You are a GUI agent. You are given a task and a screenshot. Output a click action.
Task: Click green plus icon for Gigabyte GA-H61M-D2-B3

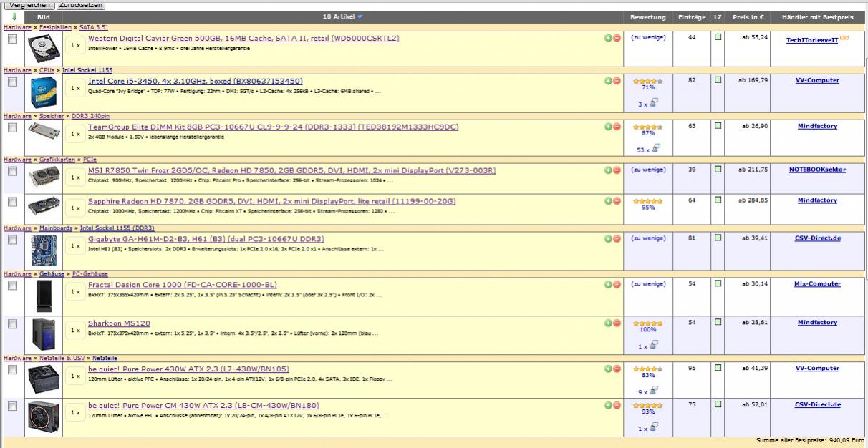pyautogui.click(x=608, y=239)
